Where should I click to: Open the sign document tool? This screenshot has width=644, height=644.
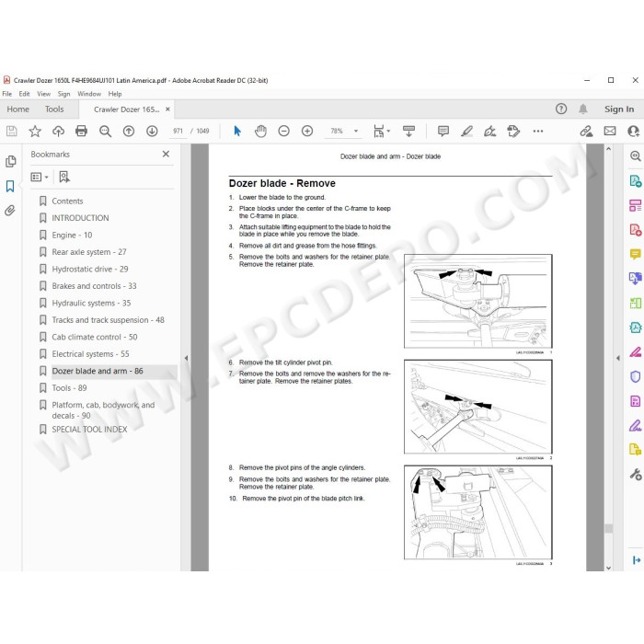tap(490, 131)
